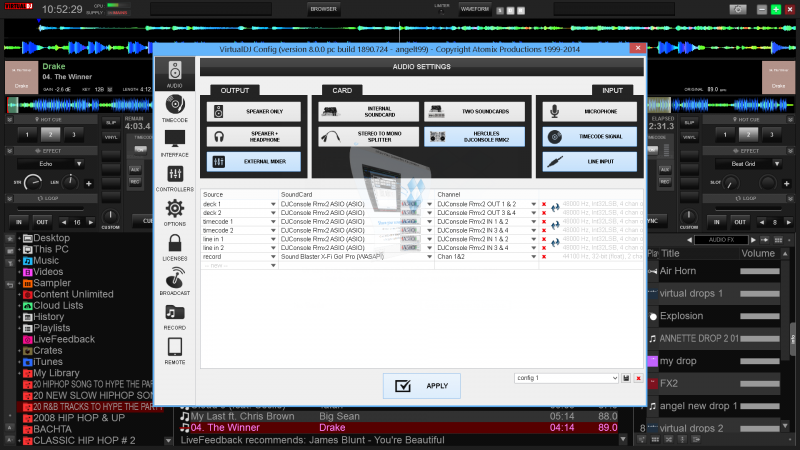Select the OUTPUT tab header

point(235,90)
